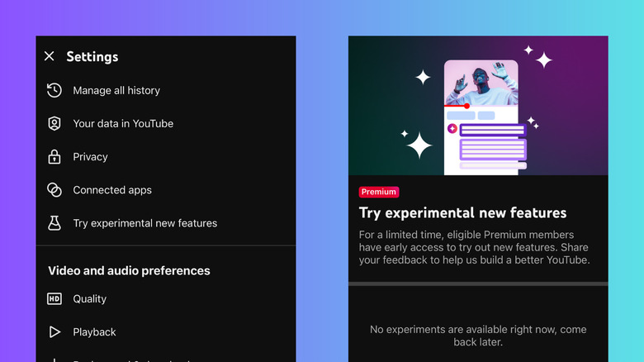Screen dimensions: 644x362
Task: Close the Settings panel with X
Action: 50,56
